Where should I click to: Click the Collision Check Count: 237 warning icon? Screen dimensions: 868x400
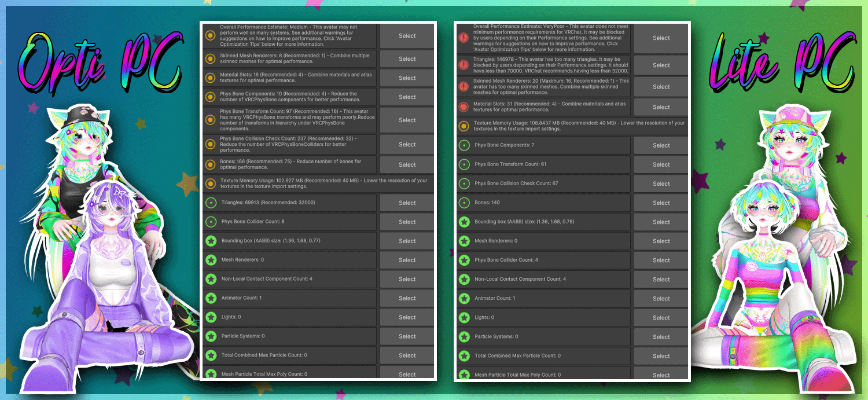[x=211, y=144]
